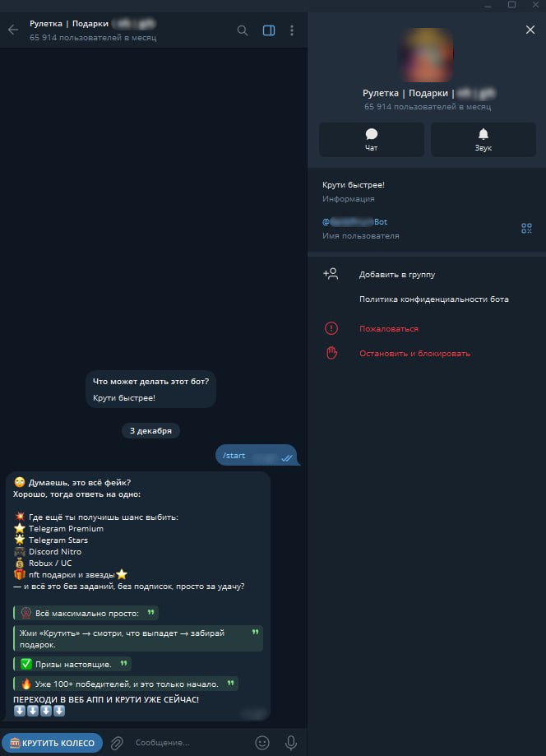Close the bot info panel
Viewport: 546px width, 756px height.
pyautogui.click(x=530, y=30)
